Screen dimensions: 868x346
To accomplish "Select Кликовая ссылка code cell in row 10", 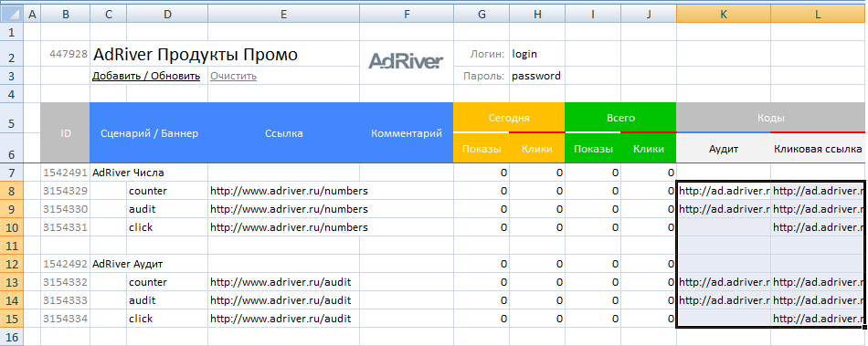I will pos(818,227).
